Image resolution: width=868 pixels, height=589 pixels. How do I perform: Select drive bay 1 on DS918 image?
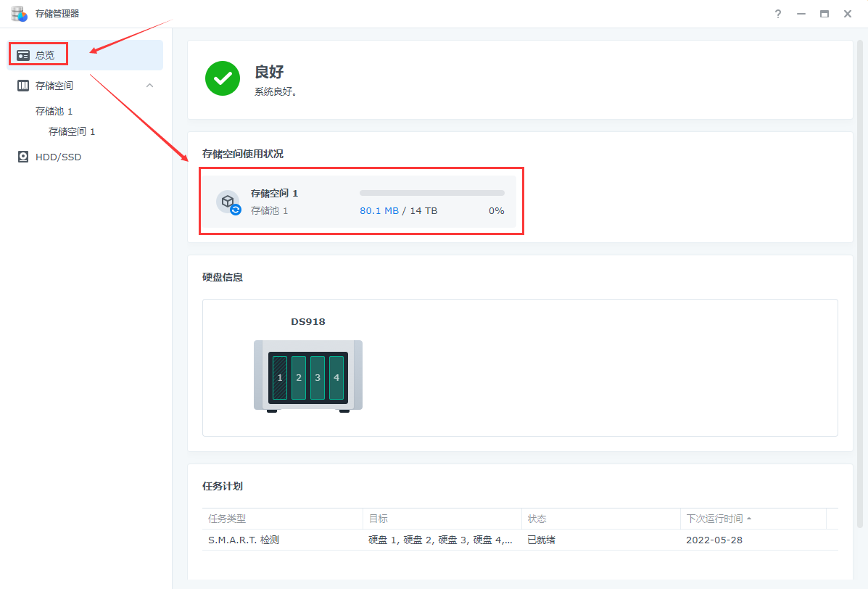(280, 378)
